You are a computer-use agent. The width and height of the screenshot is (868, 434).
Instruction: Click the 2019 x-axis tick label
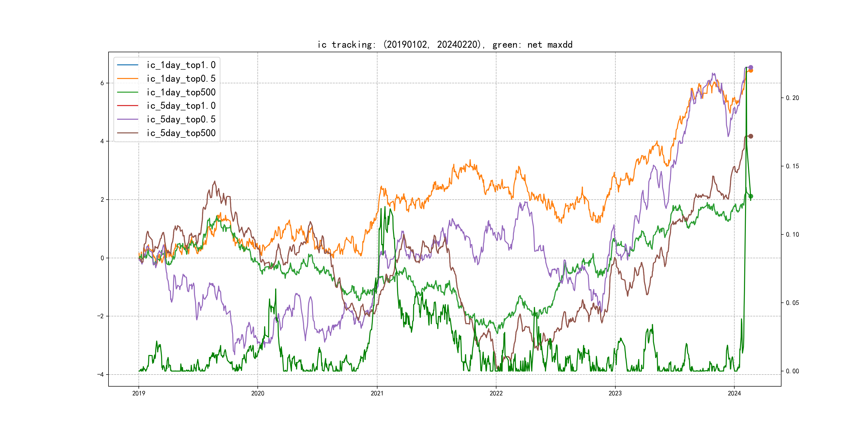click(139, 393)
